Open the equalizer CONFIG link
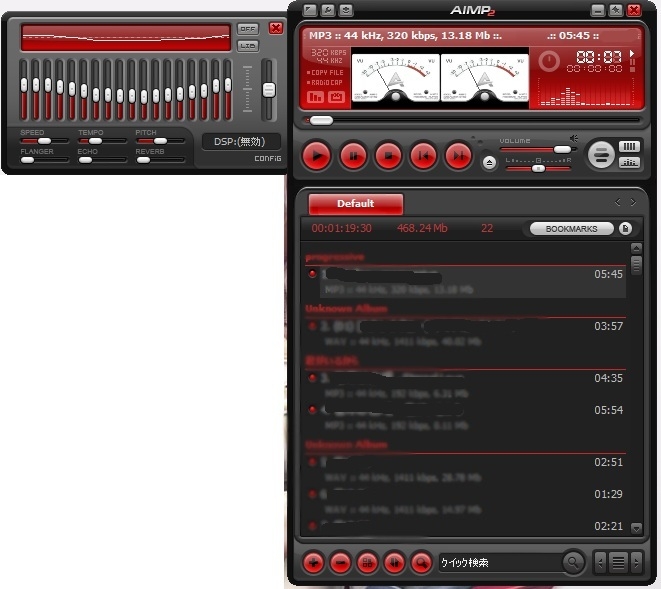Viewport: 661px width, 589px height. pos(268,159)
